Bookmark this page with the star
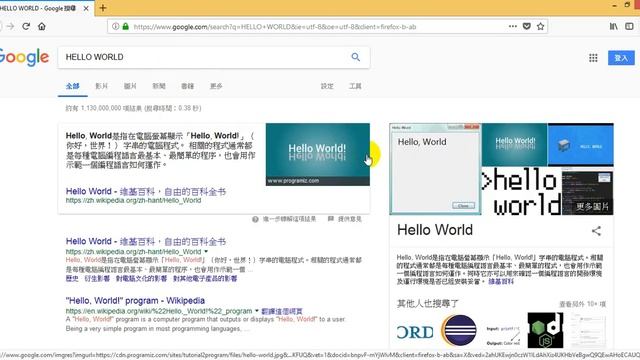The width and height of the screenshot is (640, 360). (540, 27)
